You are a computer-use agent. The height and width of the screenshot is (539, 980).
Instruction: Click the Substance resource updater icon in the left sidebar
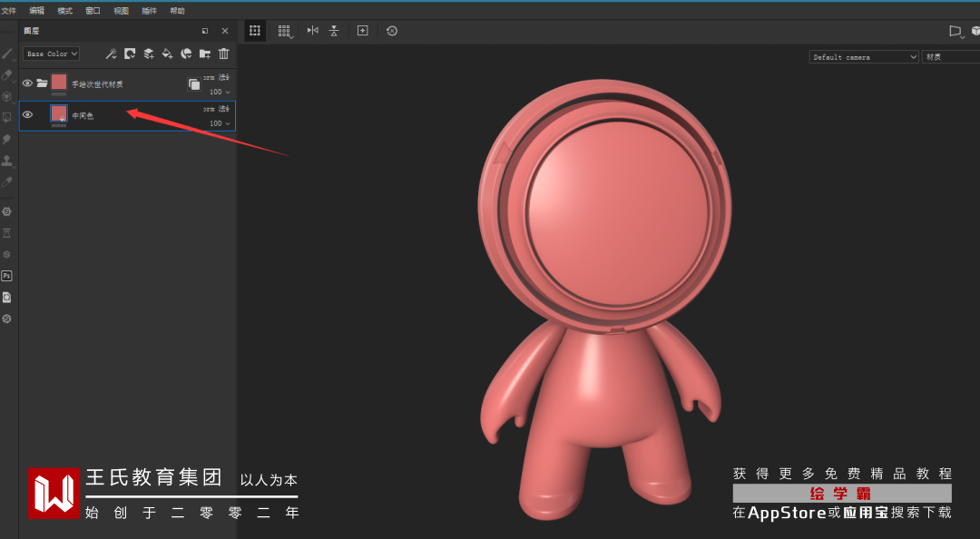coord(7,211)
